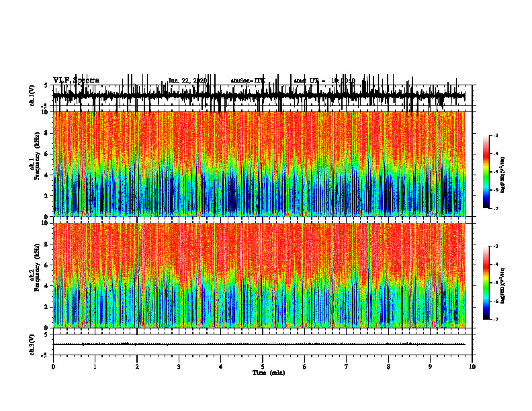The height and width of the screenshot is (411, 532).
Task: Click the 'ch.1(V)' waveform axis label
Action: click(x=32, y=96)
